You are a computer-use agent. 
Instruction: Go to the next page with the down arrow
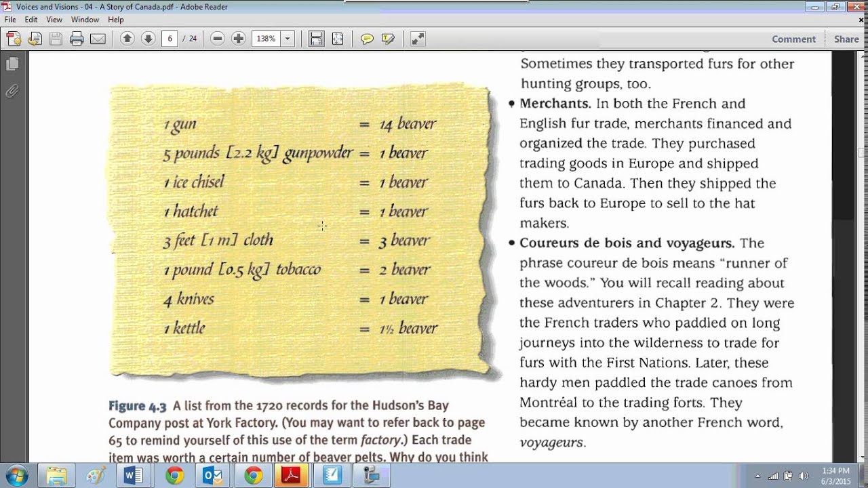(x=148, y=39)
